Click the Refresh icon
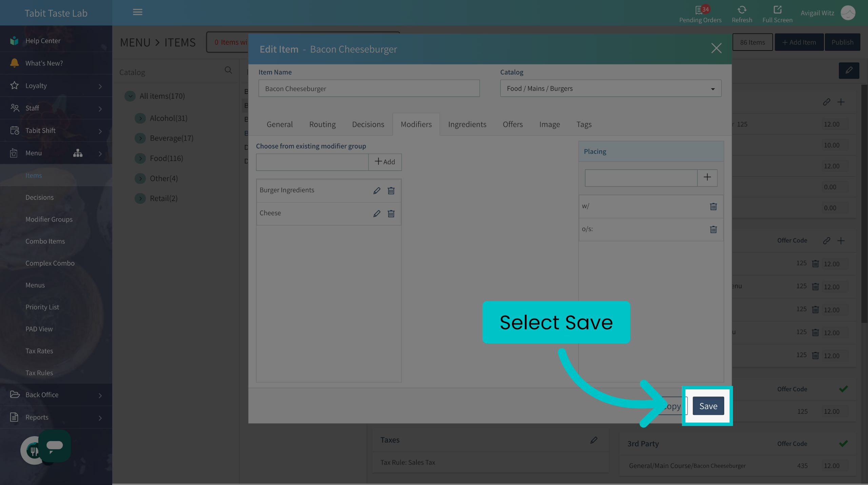 [x=742, y=10]
